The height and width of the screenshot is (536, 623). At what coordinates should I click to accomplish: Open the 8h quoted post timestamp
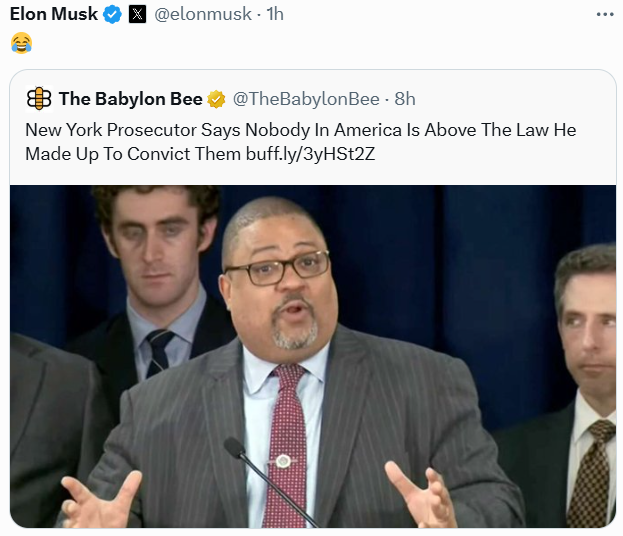(405, 99)
